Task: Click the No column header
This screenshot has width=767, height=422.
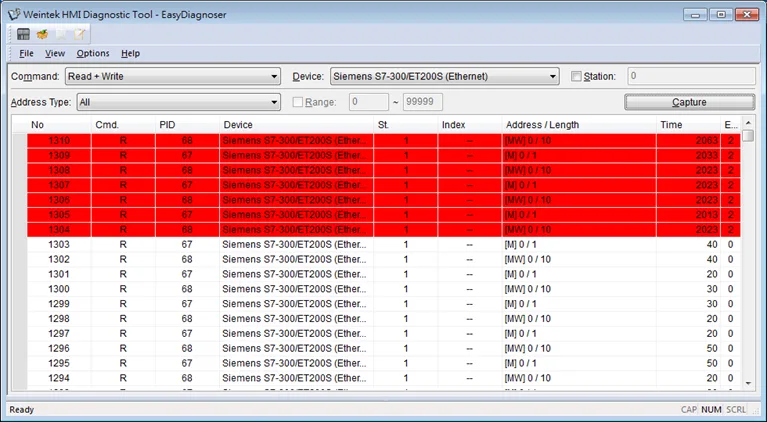Action: point(59,125)
